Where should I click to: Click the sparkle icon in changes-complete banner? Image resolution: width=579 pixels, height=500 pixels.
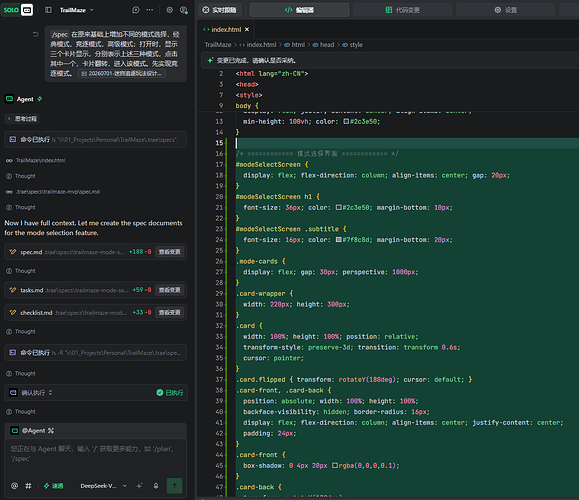[x=210, y=60]
